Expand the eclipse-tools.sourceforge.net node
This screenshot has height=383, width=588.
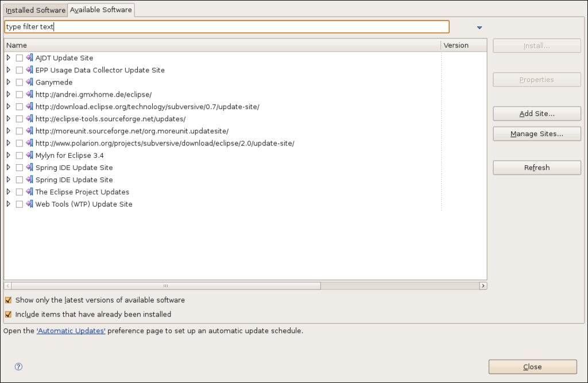pyautogui.click(x=9, y=118)
